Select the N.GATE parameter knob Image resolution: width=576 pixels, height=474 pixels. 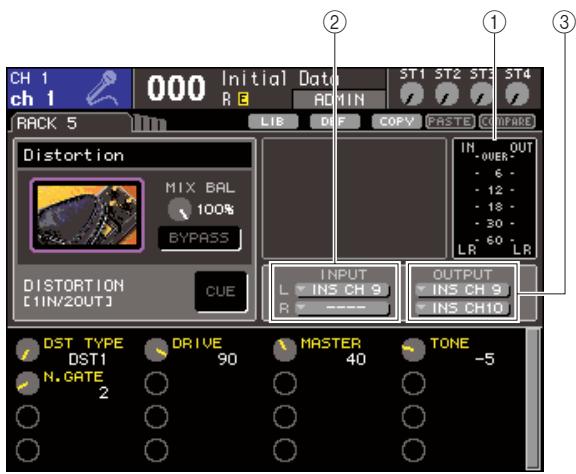pos(28,383)
